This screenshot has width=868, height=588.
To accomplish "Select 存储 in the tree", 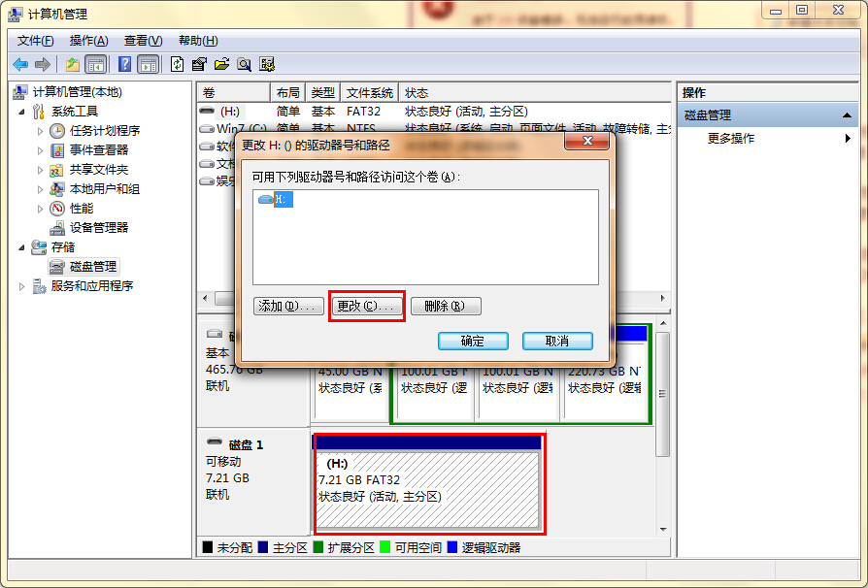I will pyautogui.click(x=63, y=246).
